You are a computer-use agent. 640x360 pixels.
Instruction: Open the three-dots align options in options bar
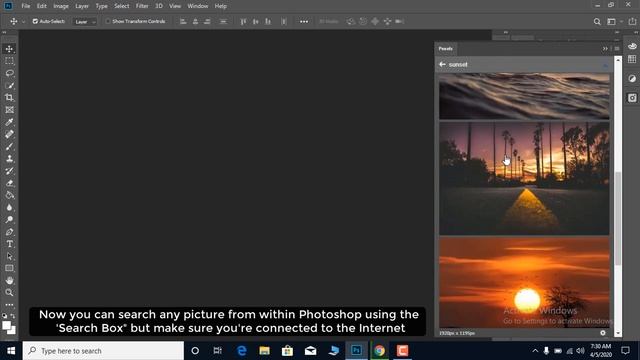[304, 21]
